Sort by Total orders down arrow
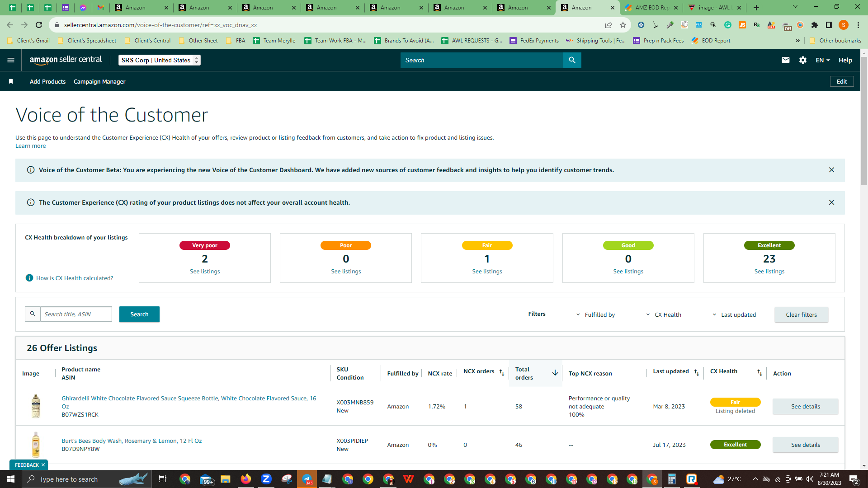This screenshot has width=868, height=488. [x=555, y=373]
